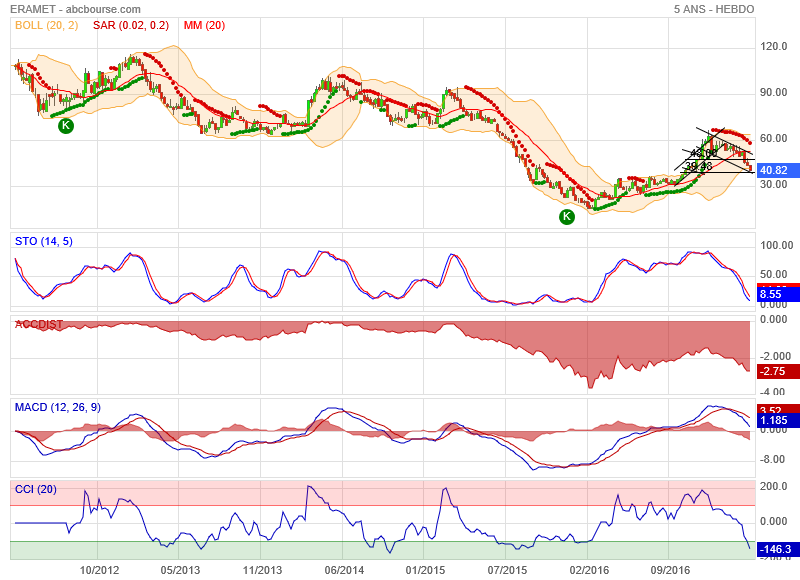Image resolution: width=800 pixels, height=580 pixels.
Task: Click the 100.00 stochastic axis label
Action: 777,245
